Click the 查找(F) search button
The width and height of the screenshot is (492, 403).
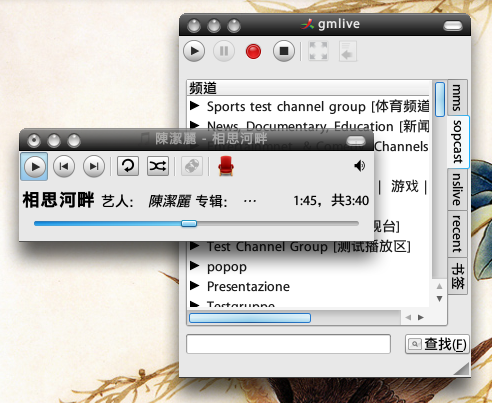point(437,344)
